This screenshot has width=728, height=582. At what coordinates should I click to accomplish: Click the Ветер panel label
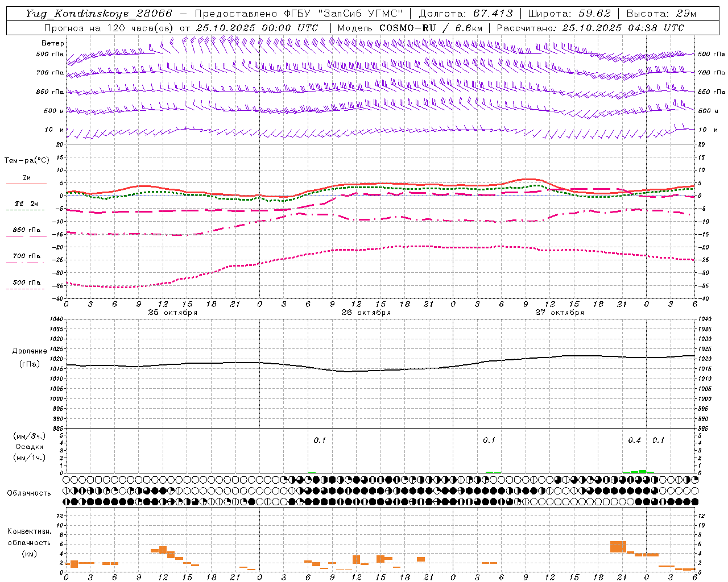tap(52, 43)
